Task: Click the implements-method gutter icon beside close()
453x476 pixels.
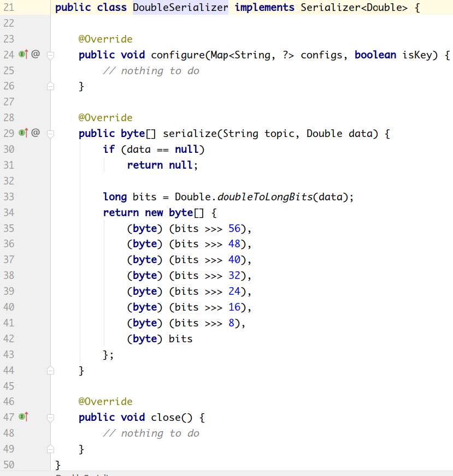Action: coord(23,417)
